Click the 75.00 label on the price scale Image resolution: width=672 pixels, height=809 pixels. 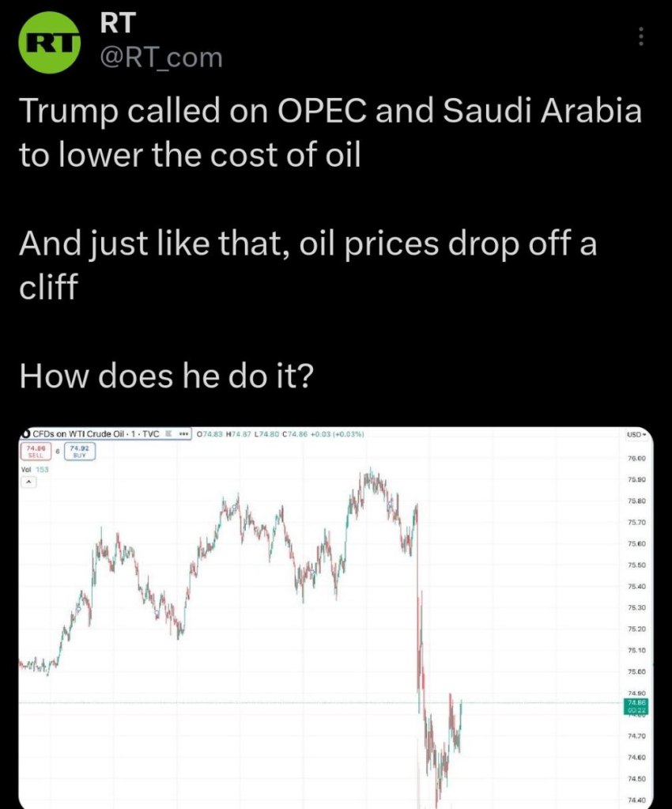click(x=636, y=671)
